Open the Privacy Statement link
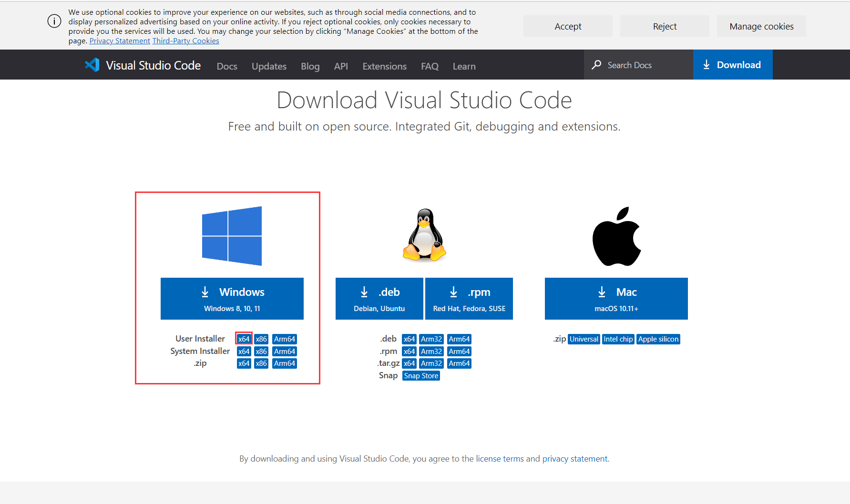This screenshot has width=850, height=504. coord(119,40)
